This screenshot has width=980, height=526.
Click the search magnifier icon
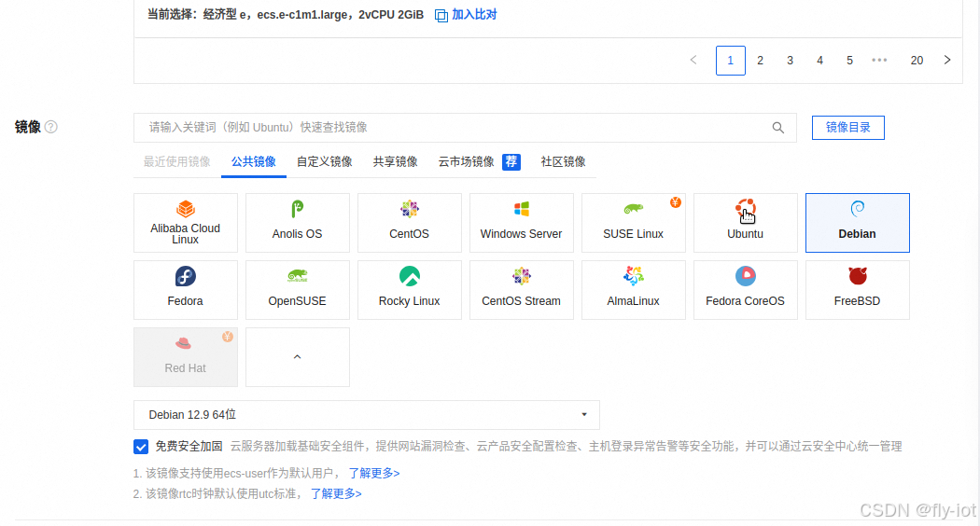(778, 128)
